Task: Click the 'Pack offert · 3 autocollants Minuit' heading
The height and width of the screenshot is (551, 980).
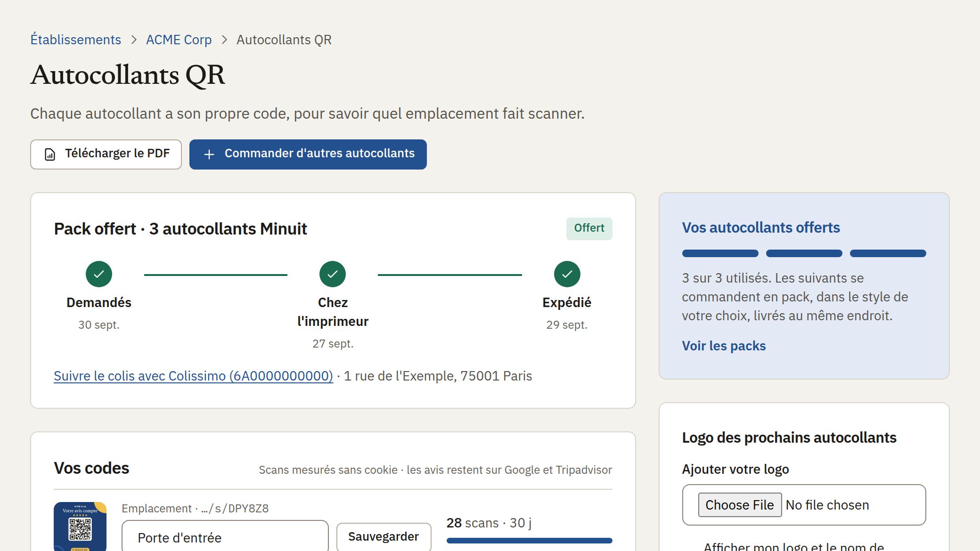Action: (180, 229)
